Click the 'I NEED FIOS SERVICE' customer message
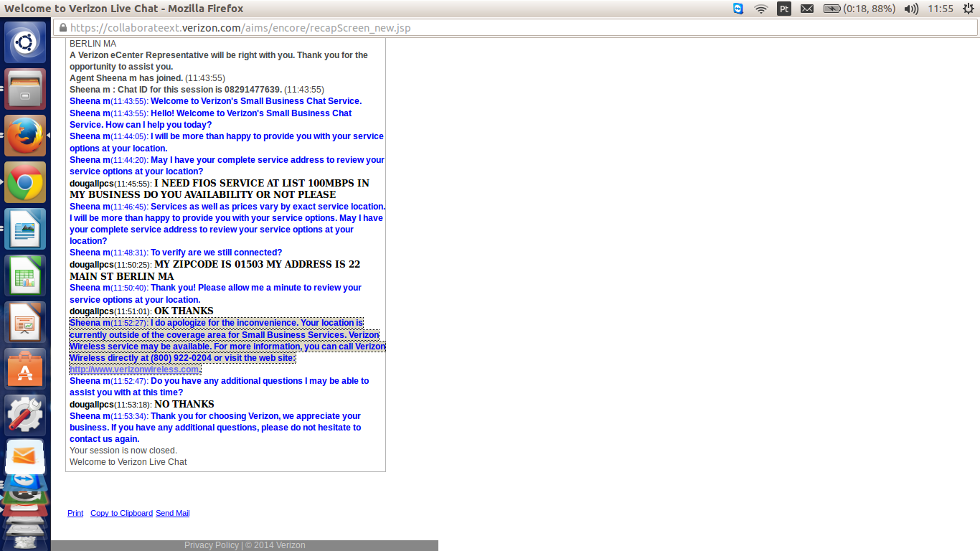Viewport: 980px width, 551px height. [x=220, y=189]
